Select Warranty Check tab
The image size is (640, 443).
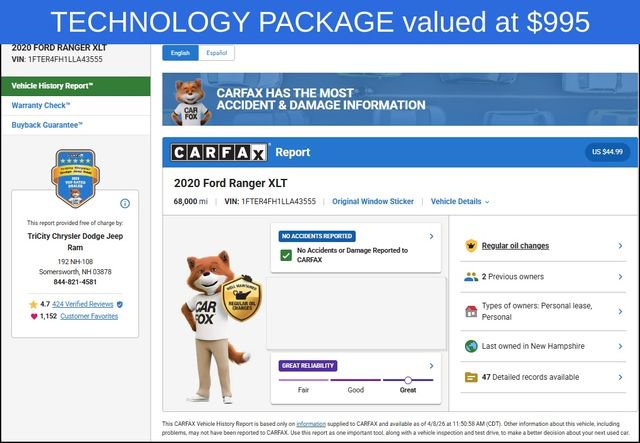(x=76, y=106)
